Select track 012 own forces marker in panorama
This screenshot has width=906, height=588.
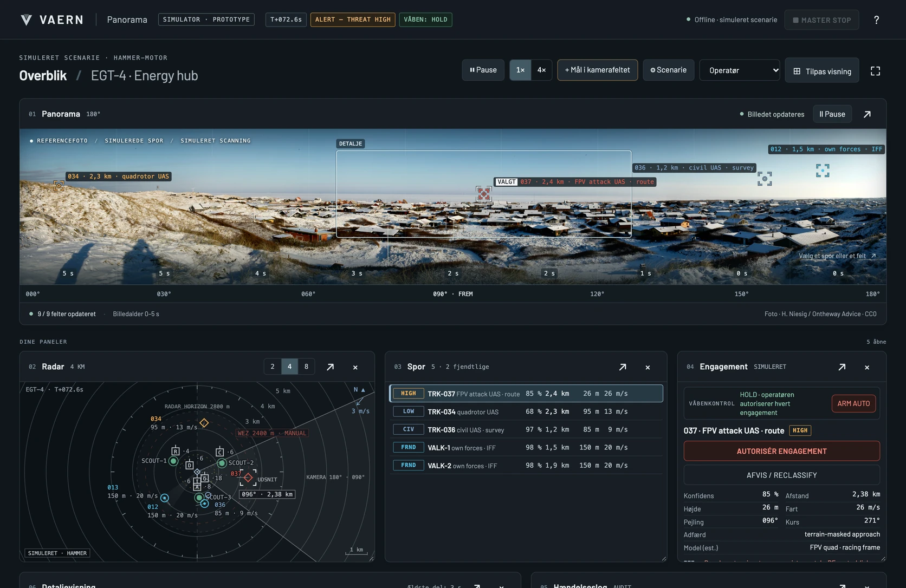tap(823, 171)
